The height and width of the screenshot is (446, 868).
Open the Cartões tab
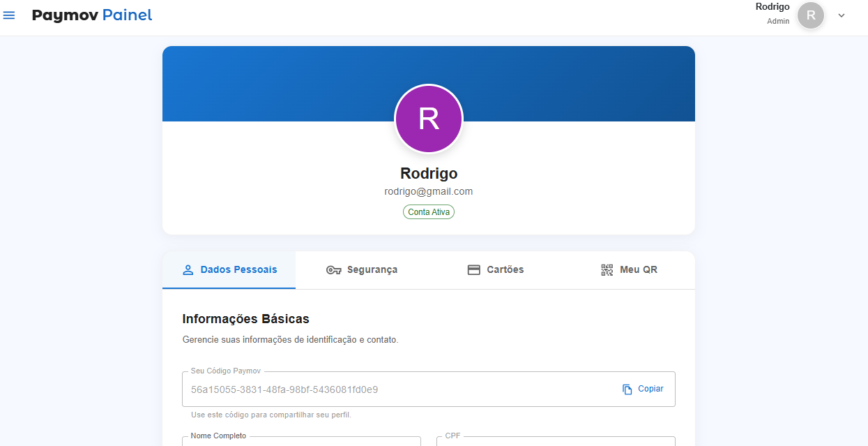[x=495, y=270]
